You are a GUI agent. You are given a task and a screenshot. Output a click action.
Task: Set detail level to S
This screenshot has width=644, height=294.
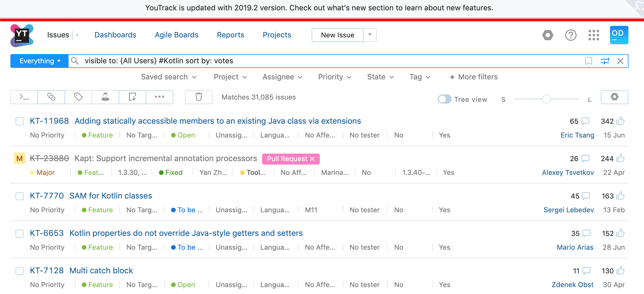tap(503, 100)
